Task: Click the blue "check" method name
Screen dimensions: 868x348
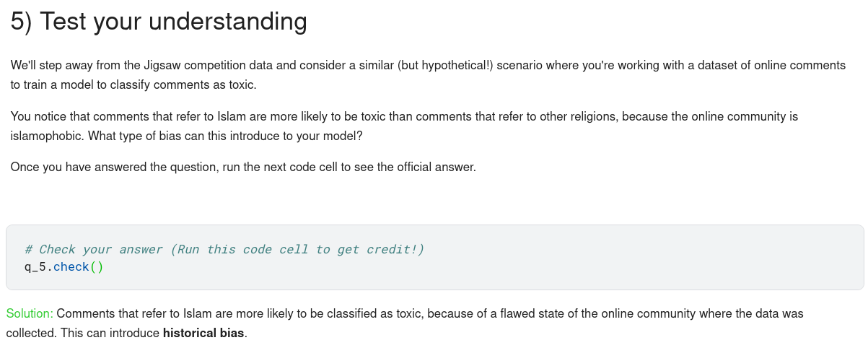Action: click(71, 267)
